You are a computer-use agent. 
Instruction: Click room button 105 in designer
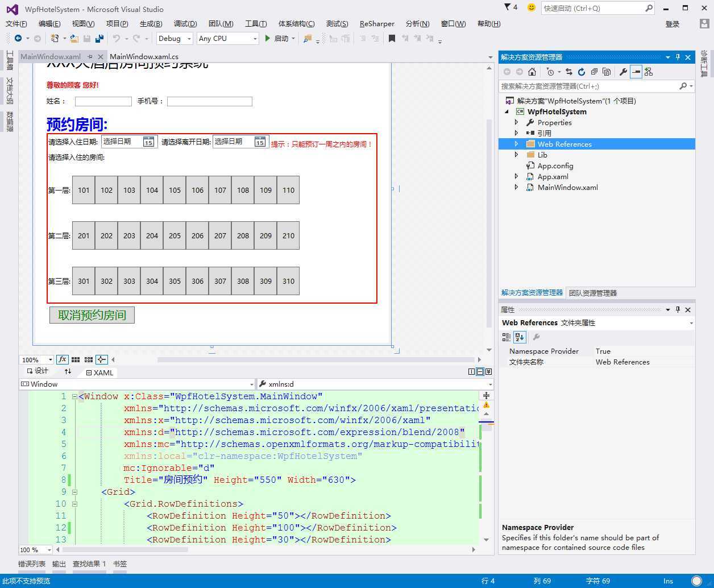(x=175, y=190)
